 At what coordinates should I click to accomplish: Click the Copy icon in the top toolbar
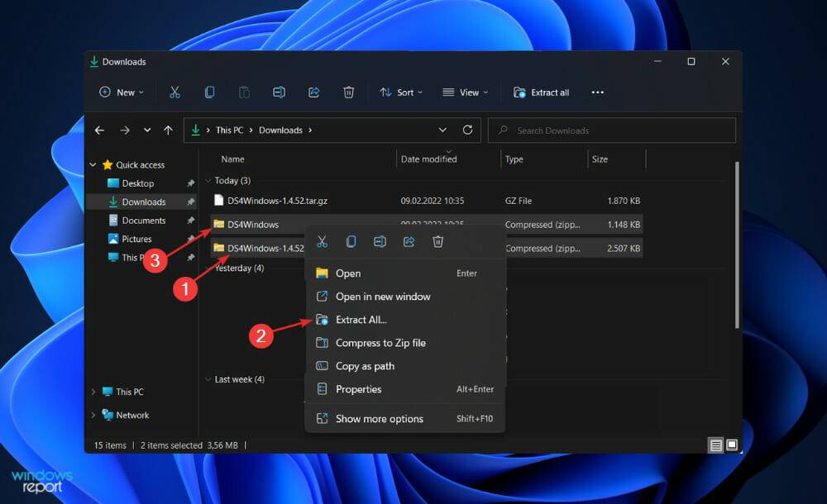click(x=209, y=93)
